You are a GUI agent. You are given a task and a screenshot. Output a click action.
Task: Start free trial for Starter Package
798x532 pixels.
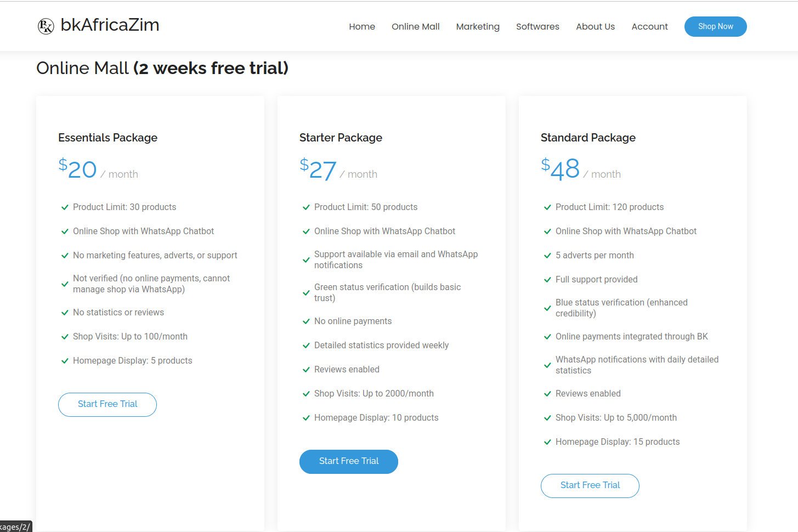(349, 461)
